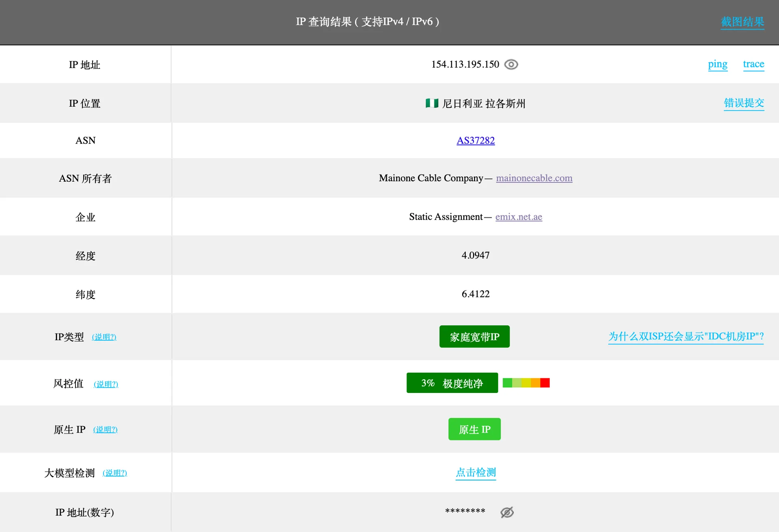Visit mainonecable.com owner website
779x532 pixels.
(534, 178)
